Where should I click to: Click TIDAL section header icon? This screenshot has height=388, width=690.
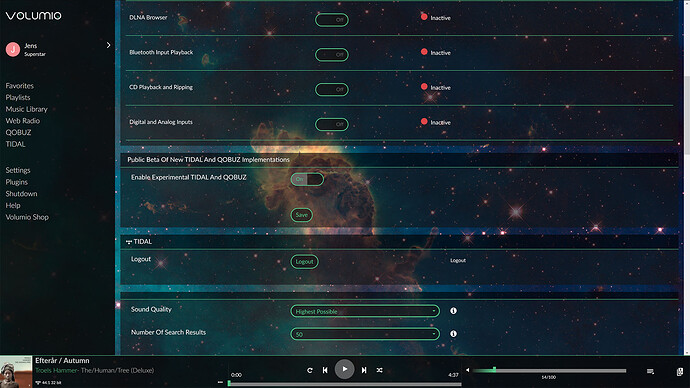[129, 242]
